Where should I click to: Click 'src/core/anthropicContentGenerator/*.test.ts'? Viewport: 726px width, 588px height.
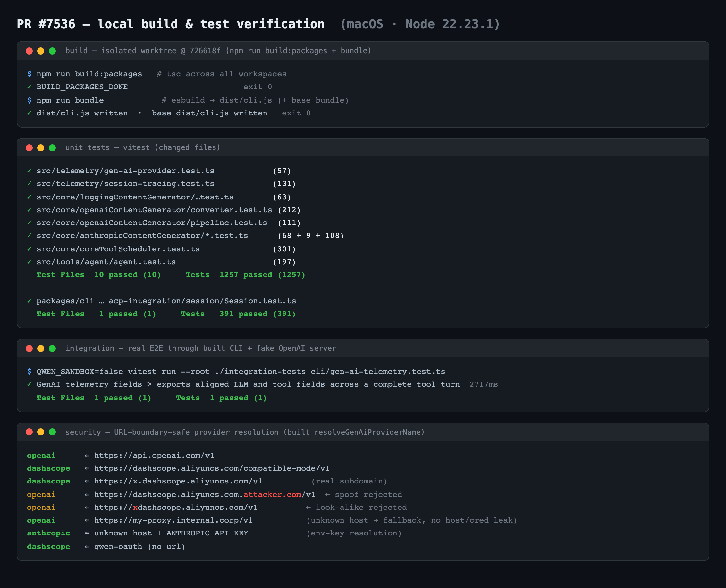pyautogui.click(x=142, y=236)
